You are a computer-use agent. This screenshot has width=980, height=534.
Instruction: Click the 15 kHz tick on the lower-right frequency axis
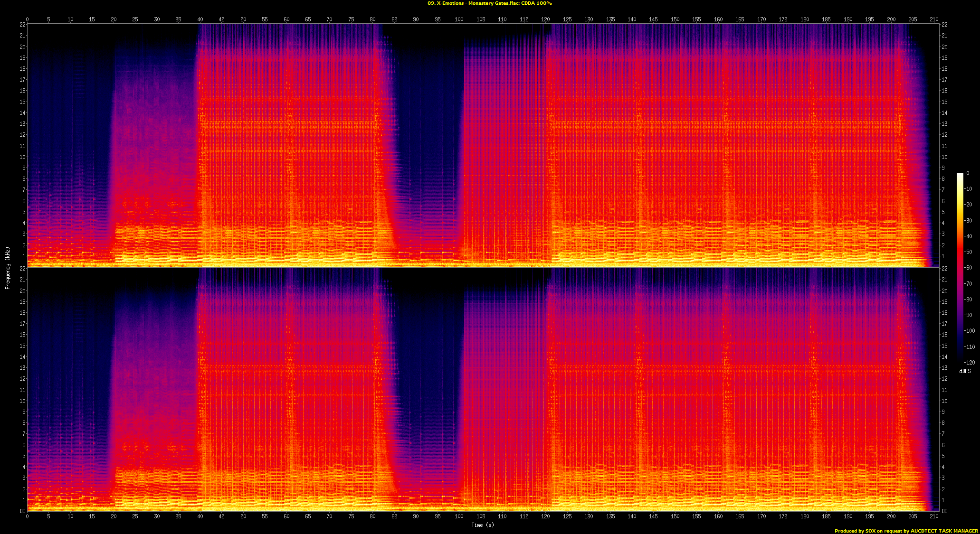coord(944,346)
